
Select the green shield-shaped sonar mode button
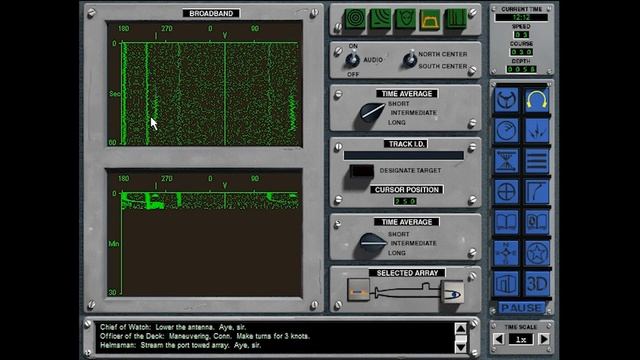pyautogui.click(x=405, y=18)
